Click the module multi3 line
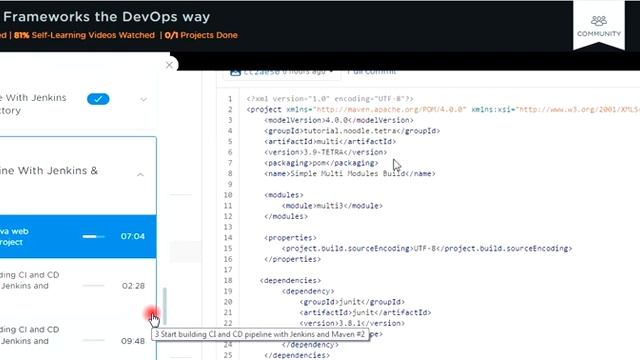 tap(332, 206)
